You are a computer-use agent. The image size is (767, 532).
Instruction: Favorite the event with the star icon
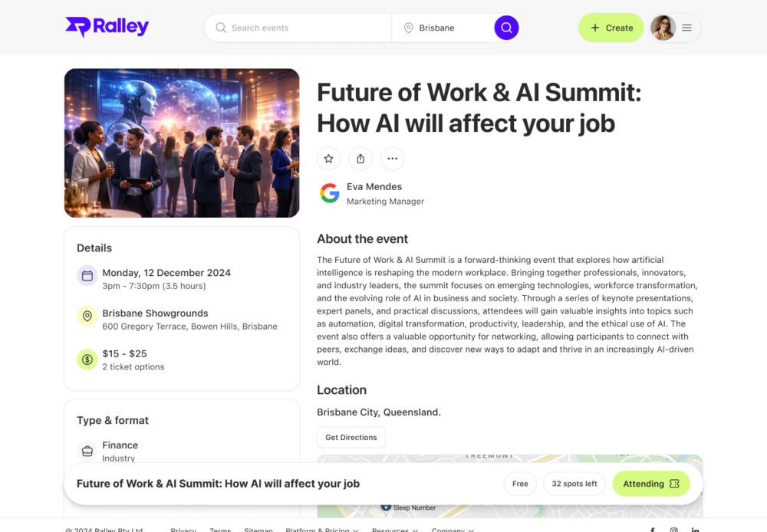329,159
